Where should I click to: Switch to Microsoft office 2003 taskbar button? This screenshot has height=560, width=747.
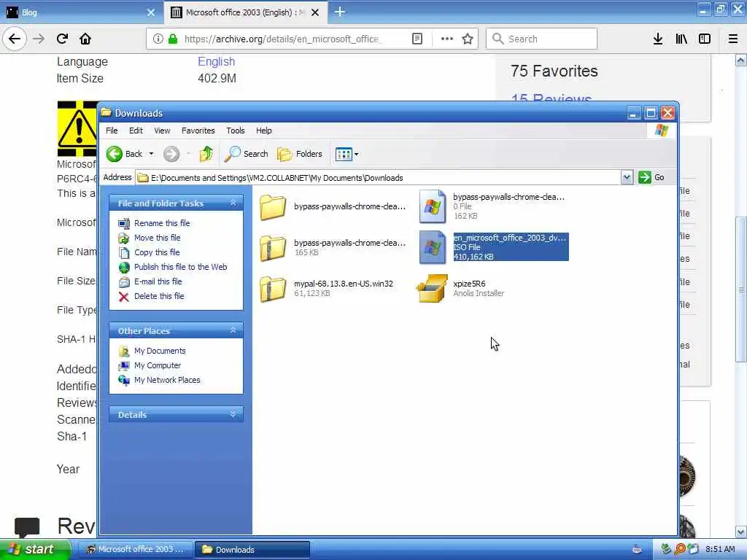[135, 550]
